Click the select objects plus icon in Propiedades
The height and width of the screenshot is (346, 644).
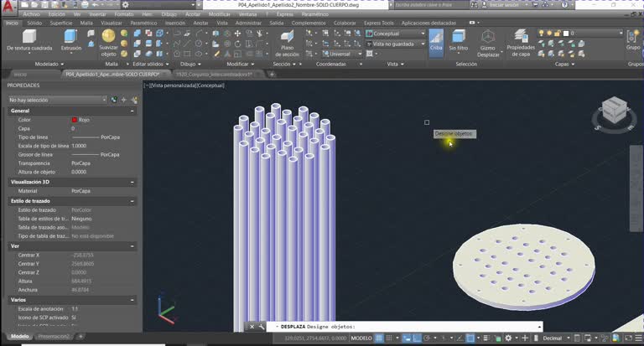pos(123,100)
